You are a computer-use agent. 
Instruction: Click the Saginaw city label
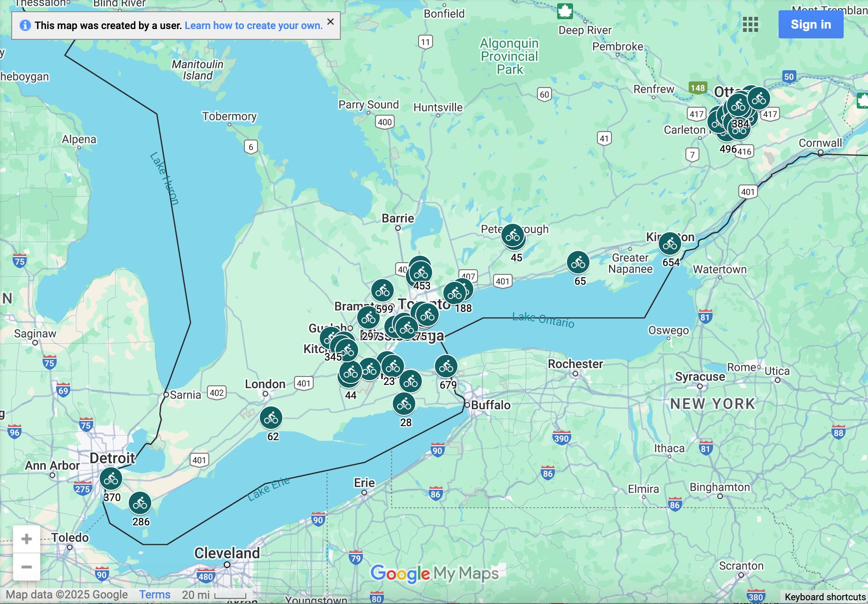35,333
